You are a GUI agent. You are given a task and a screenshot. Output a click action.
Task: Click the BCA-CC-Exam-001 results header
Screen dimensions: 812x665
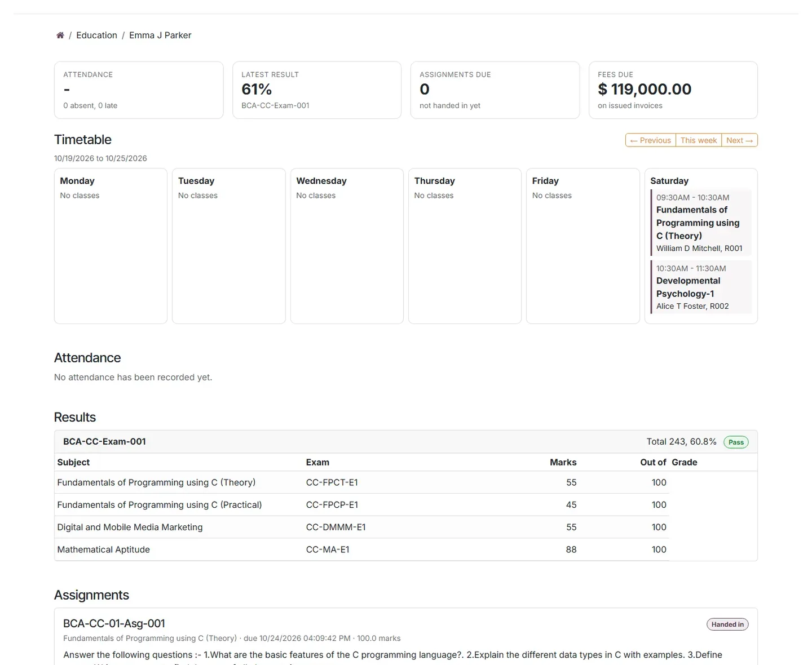pos(406,442)
